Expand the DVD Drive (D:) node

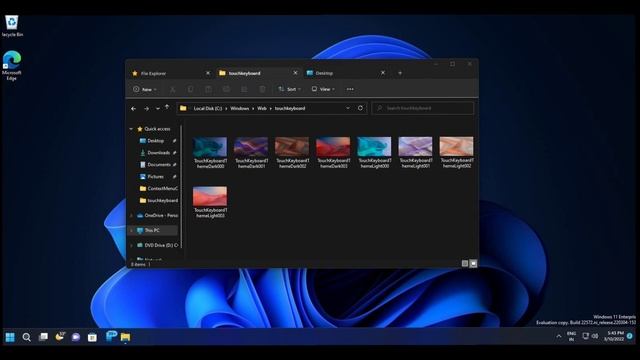131,245
